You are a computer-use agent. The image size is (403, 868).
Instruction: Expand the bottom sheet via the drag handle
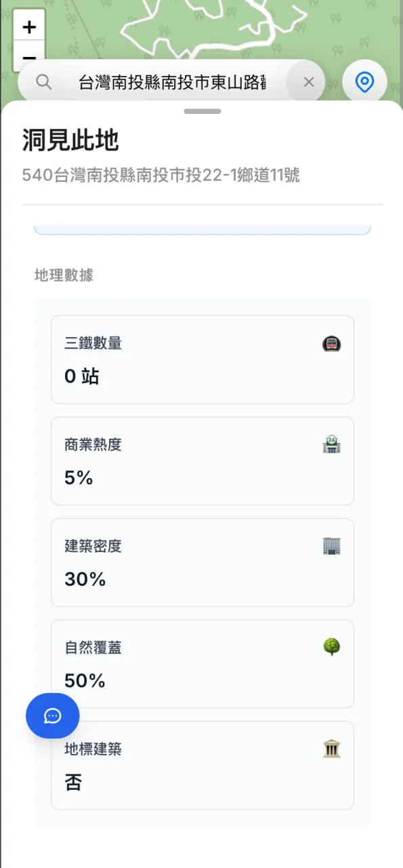click(x=201, y=111)
